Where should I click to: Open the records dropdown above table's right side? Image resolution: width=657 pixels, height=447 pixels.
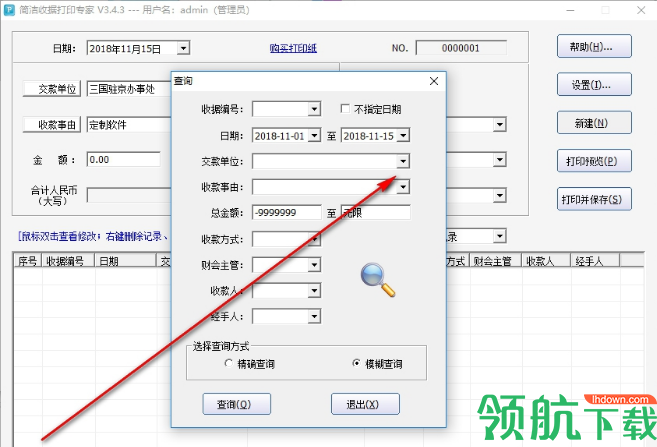pyautogui.click(x=499, y=236)
